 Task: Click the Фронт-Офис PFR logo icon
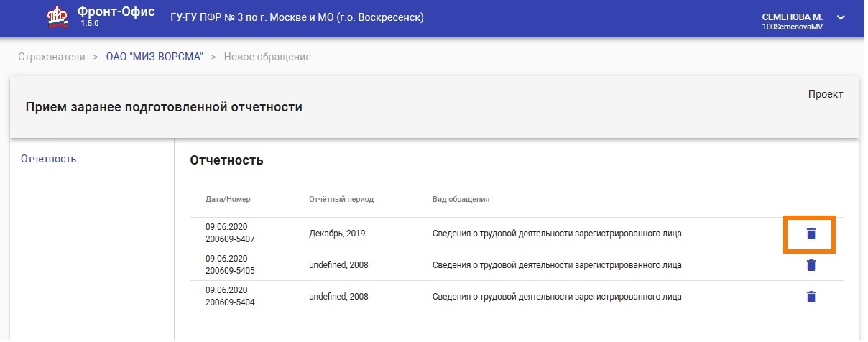coord(57,17)
